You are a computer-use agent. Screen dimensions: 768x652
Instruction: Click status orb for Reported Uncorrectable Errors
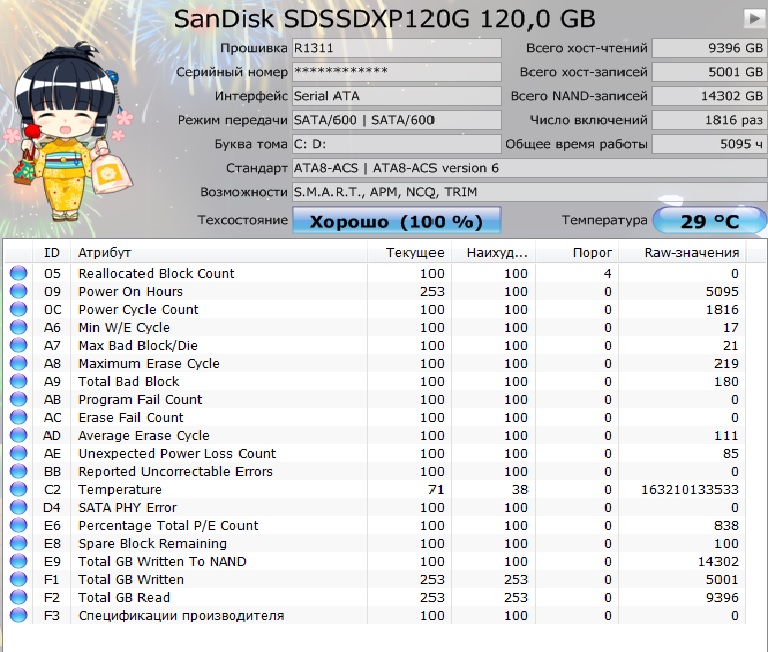(x=19, y=471)
